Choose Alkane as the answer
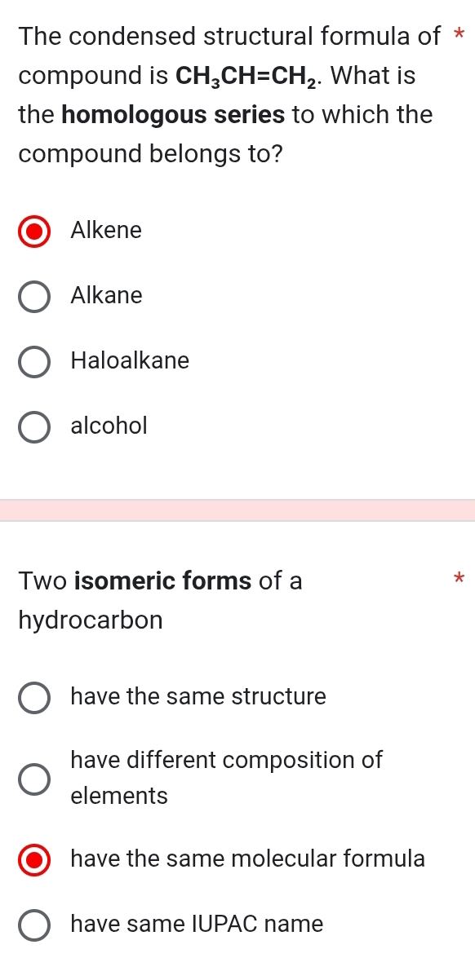 pos(33,296)
